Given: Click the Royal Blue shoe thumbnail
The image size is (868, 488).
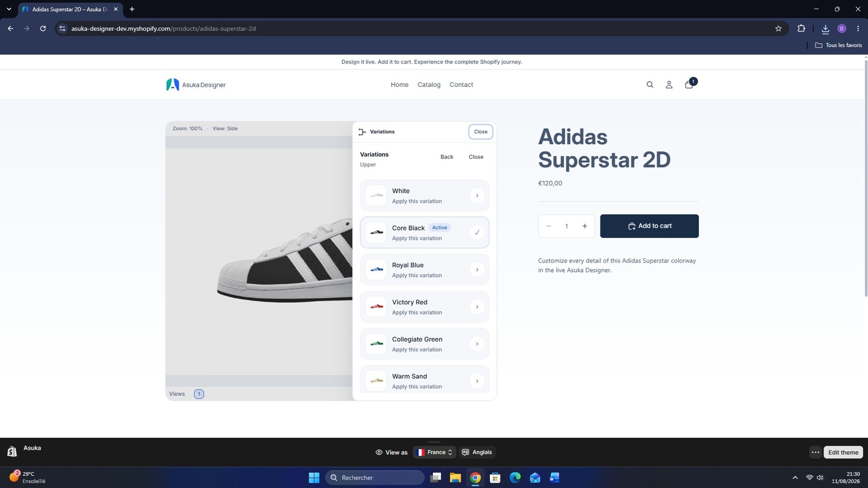Looking at the screenshot, I should click(x=376, y=269).
